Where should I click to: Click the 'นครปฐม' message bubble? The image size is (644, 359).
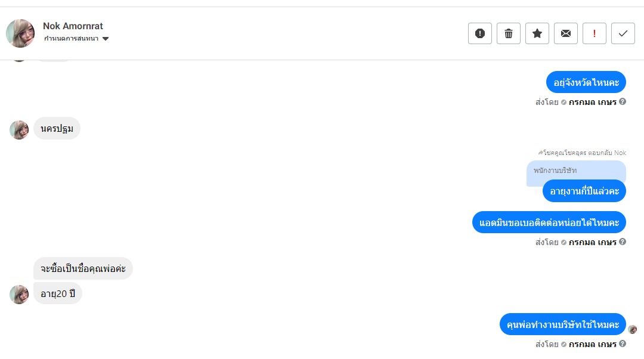[57, 128]
